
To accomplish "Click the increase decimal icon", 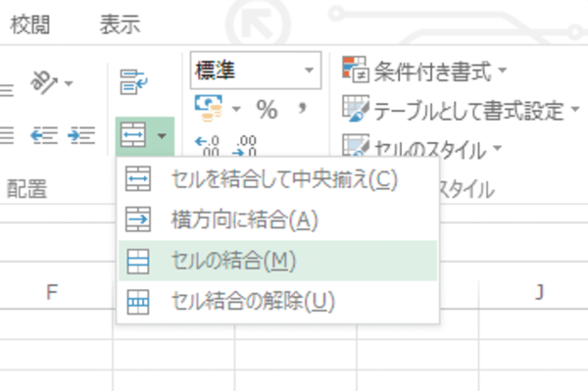I will pyautogui.click(x=208, y=146).
